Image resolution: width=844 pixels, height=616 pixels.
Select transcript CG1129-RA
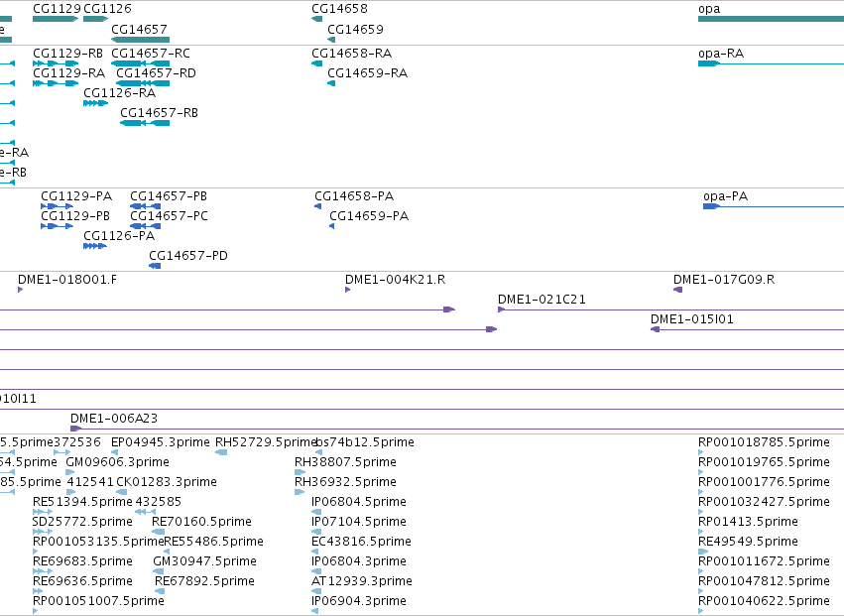coord(68,73)
